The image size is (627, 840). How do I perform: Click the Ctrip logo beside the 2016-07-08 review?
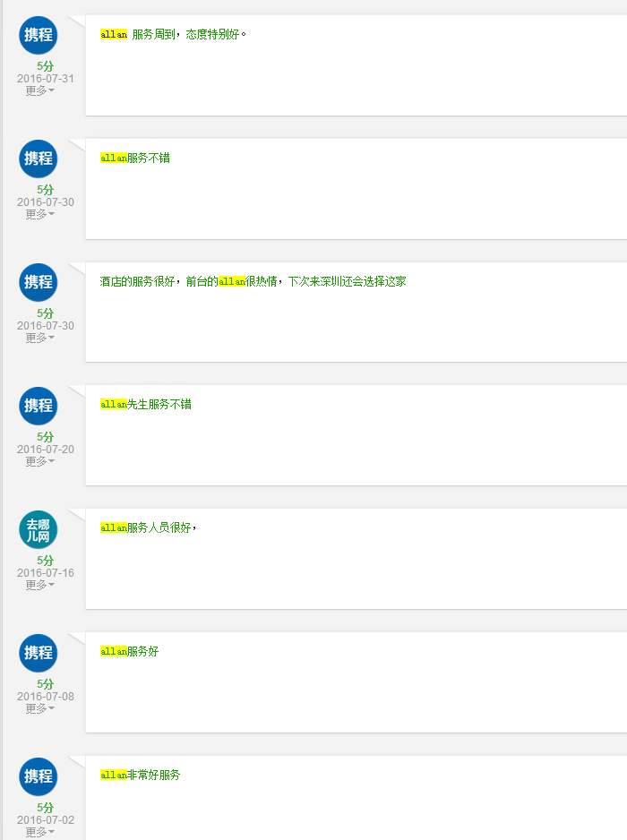(x=39, y=653)
